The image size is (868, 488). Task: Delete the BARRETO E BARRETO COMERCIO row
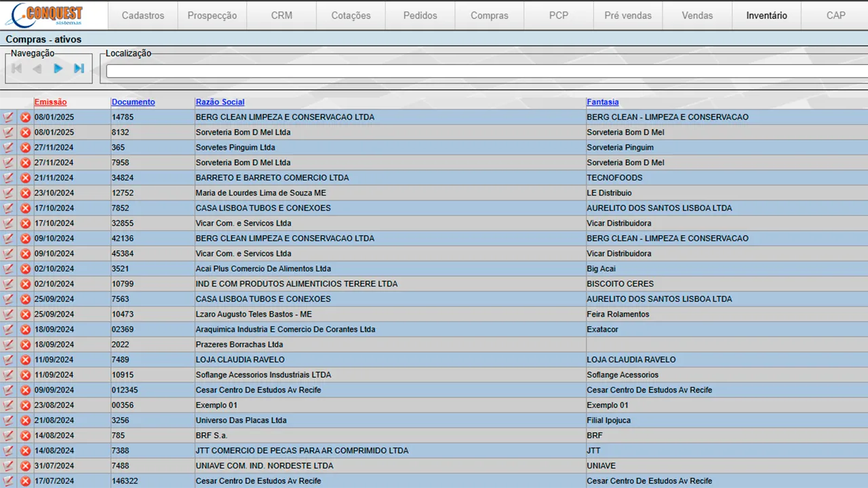point(25,178)
